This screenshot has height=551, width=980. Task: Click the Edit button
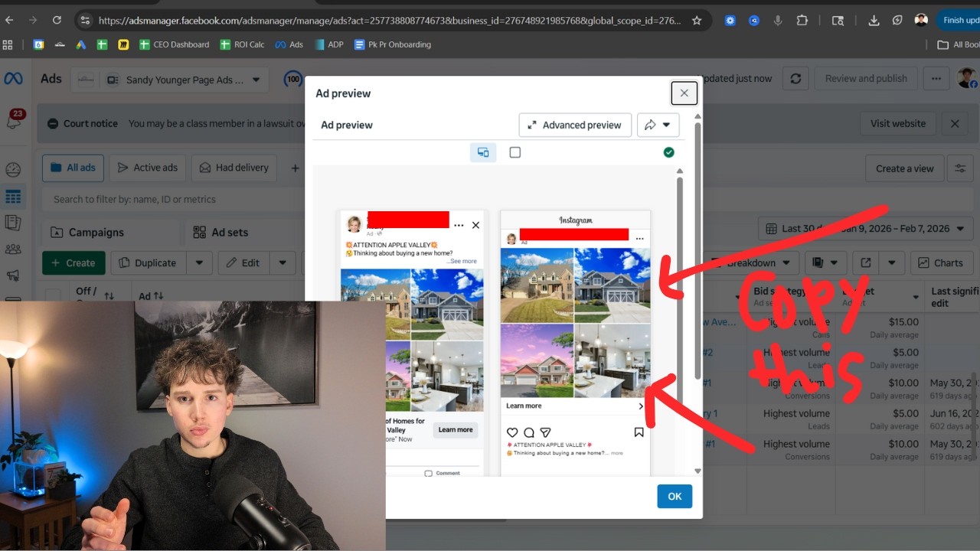tap(243, 262)
